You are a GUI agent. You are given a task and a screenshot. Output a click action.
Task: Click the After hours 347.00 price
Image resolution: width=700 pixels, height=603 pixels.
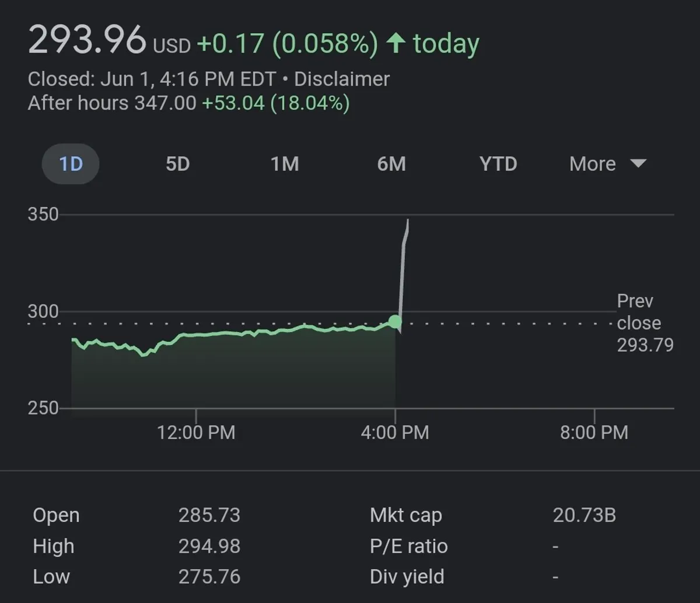point(165,103)
